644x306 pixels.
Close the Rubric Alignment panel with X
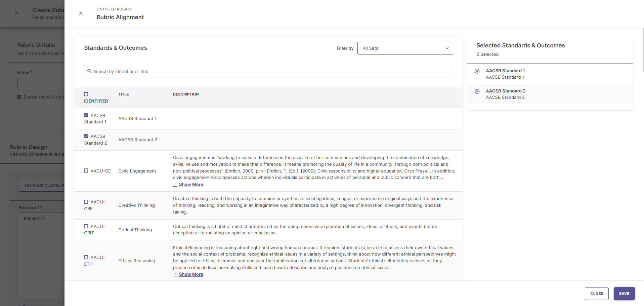(x=81, y=13)
